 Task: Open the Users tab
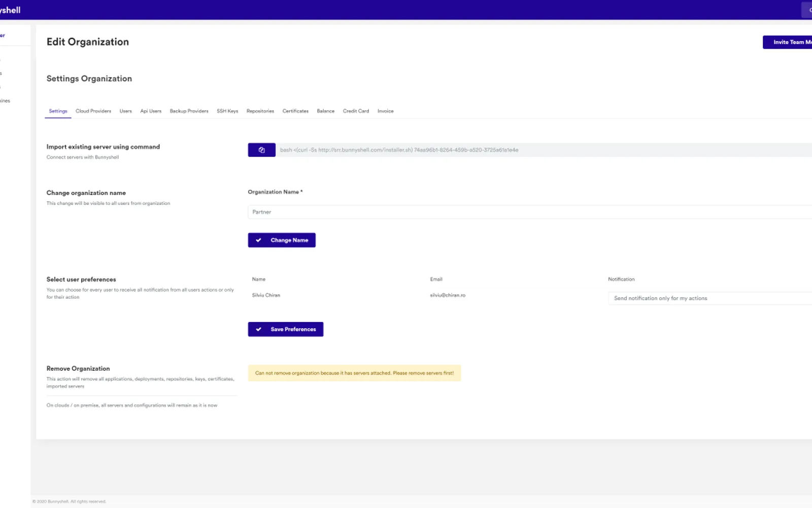[x=126, y=111]
